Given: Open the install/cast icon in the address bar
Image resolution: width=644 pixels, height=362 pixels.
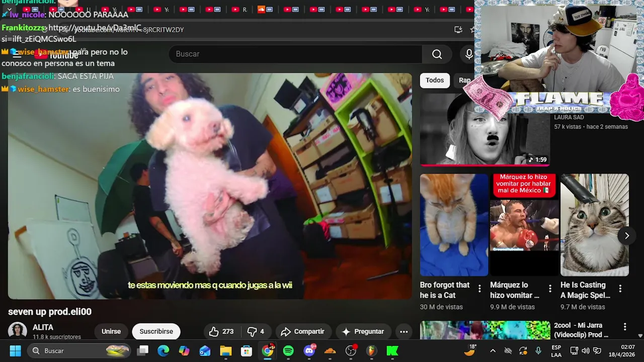Looking at the screenshot, I should point(458,30).
